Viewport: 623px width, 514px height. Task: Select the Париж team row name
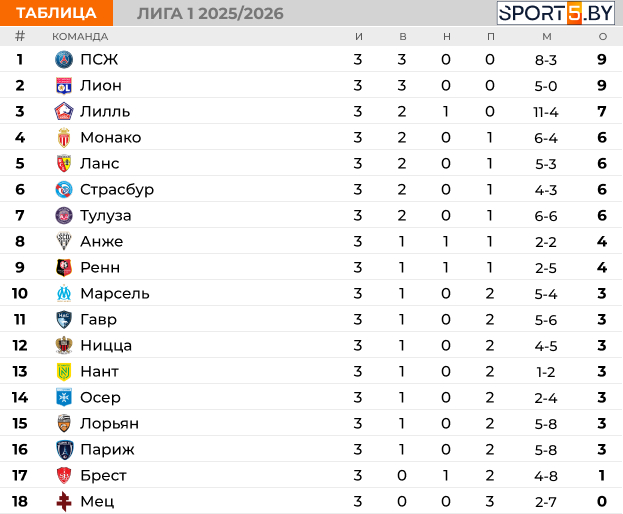point(107,450)
